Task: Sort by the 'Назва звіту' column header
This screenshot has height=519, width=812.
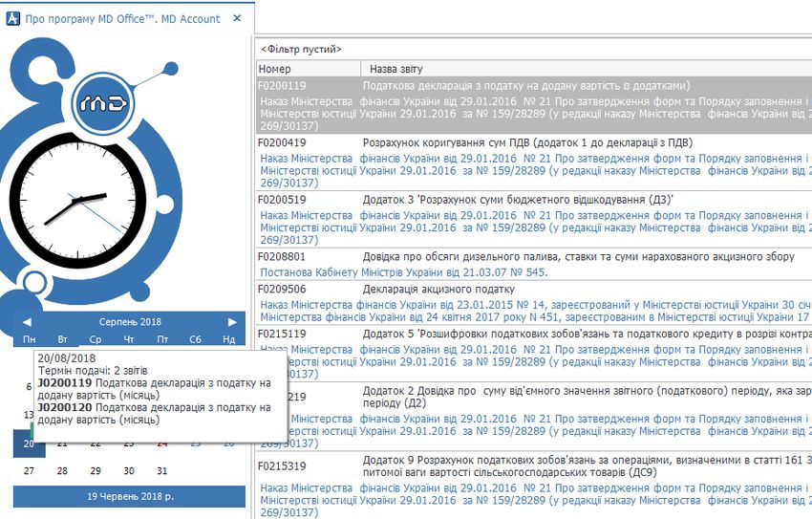Action: [587, 69]
